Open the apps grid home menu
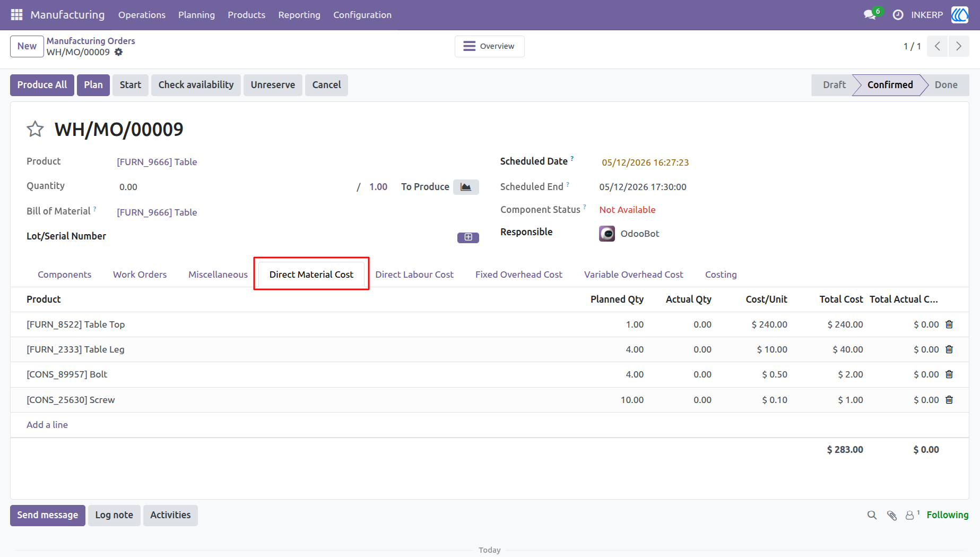The image size is (980, 557). tap(17, 15)
